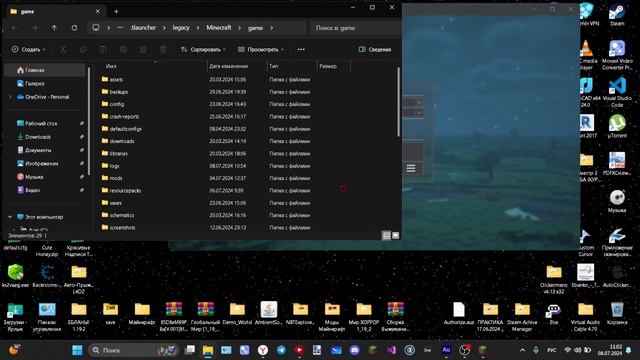Click the legacy breadcrumb segment

click(x=181, y=28)
